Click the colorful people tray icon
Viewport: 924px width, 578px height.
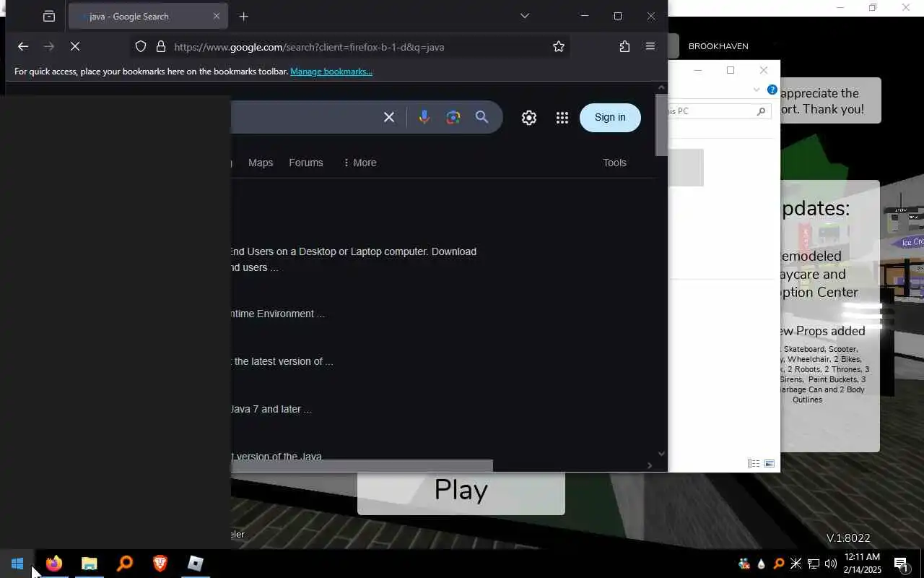(744, 564)
